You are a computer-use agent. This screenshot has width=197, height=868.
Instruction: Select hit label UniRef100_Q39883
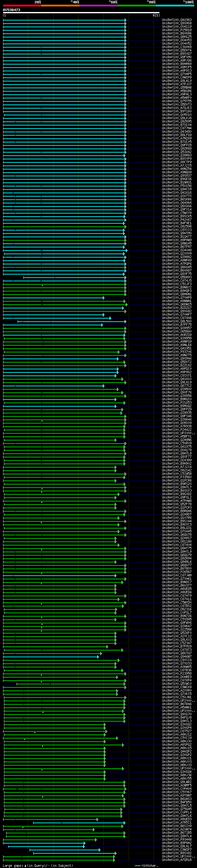click(177, 155)
